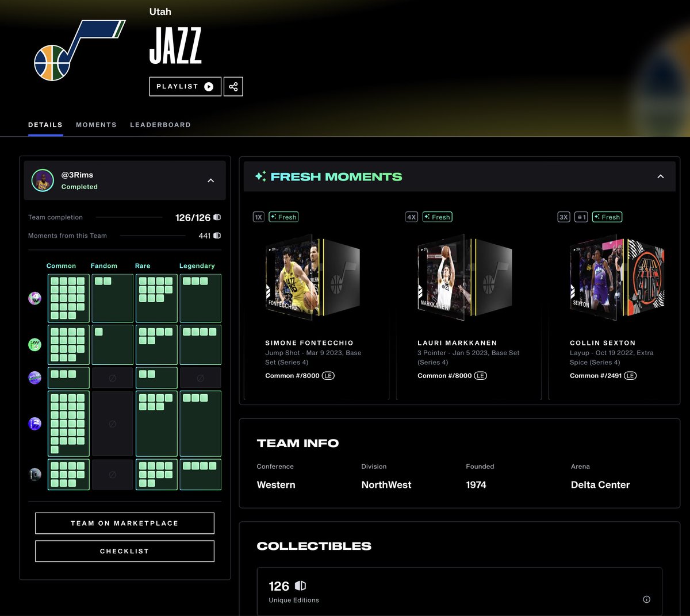Select the Series 4 Fandom grid cell
690x616 pixels.
click(x=113, y=298)
